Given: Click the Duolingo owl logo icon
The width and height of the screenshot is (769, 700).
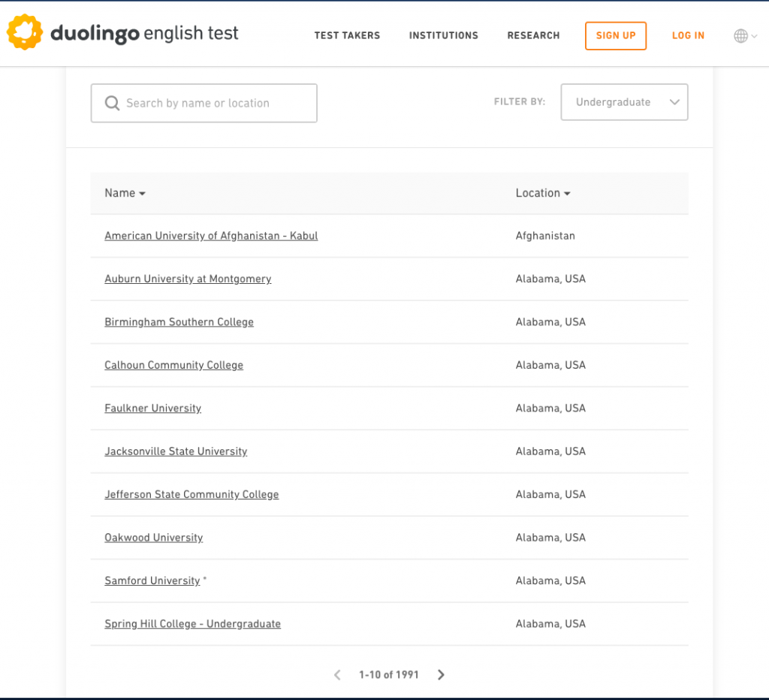Looking at the screenshot, I should coord(25,32).
